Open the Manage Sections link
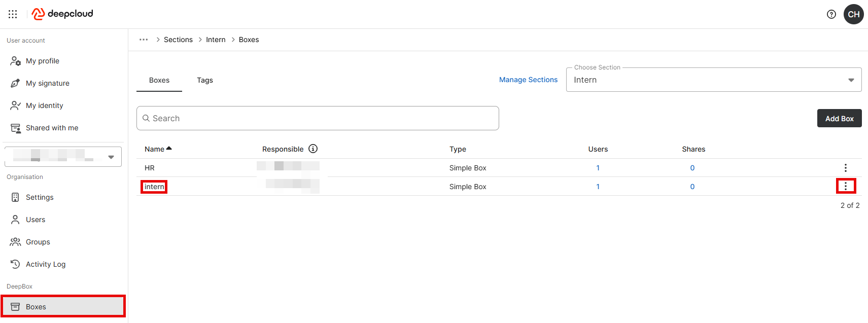Screen dimensions: 868x323 click(x=528, y=80)
